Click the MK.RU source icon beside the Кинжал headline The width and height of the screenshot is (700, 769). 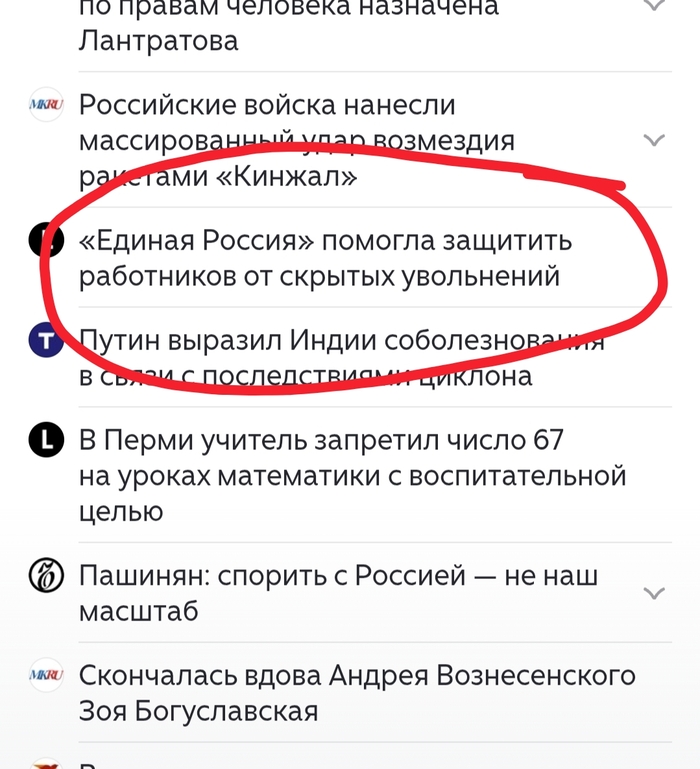46,104
